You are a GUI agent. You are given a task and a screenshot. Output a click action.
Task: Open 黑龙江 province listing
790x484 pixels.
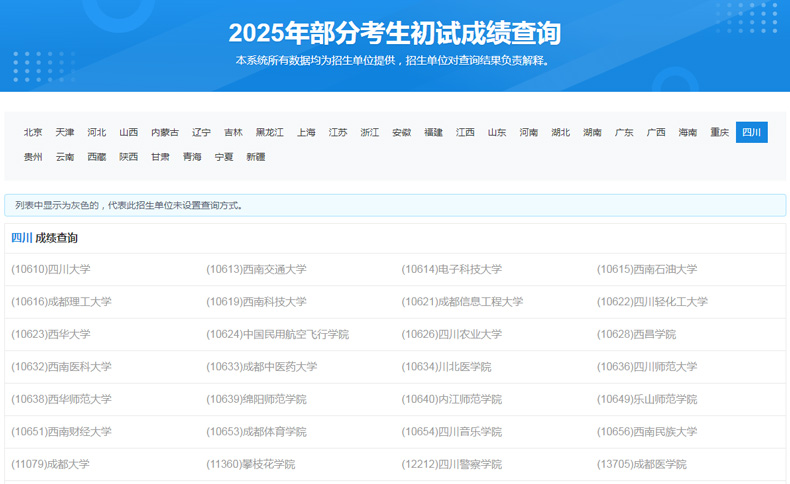(x=270, y=132)
